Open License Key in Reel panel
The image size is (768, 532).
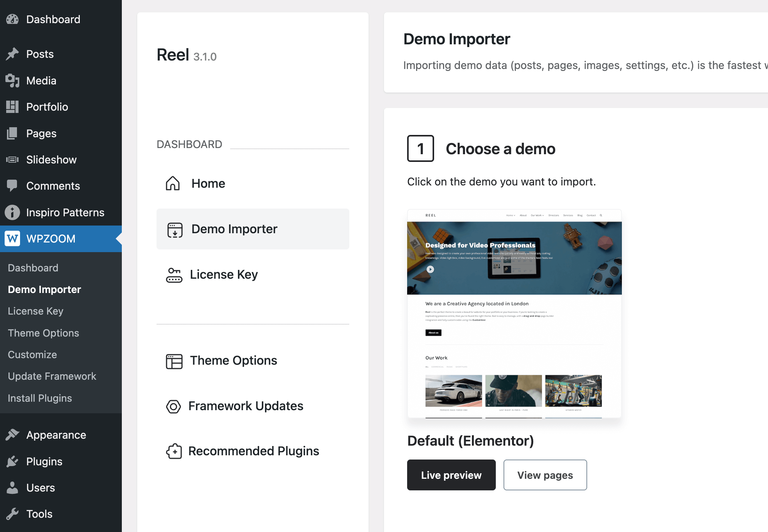click(253, 274)
